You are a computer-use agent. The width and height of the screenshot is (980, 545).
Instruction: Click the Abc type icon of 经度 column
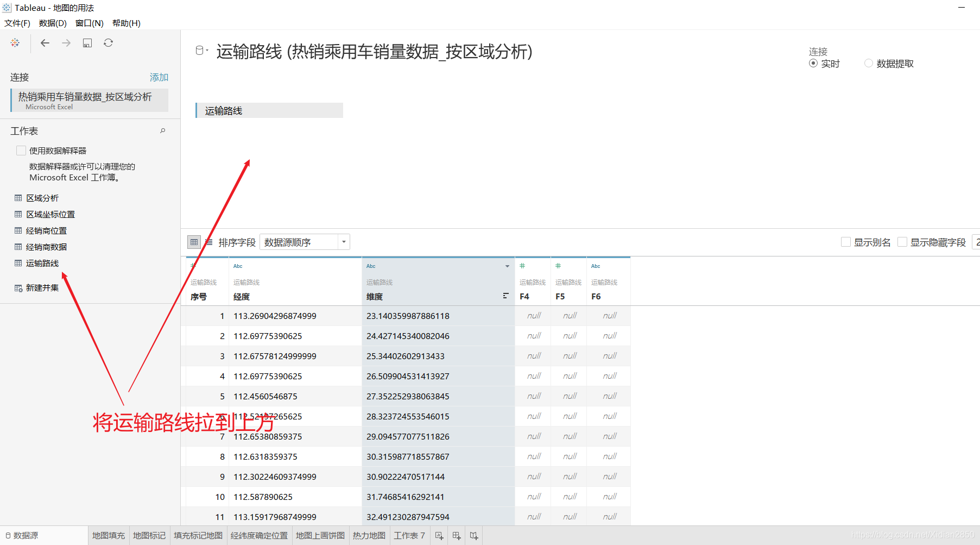click(238, 266)
